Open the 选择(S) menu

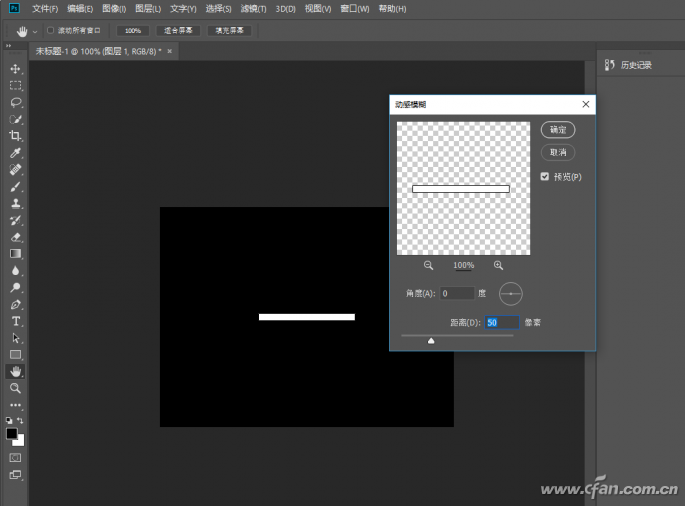[x=218, y=9]
